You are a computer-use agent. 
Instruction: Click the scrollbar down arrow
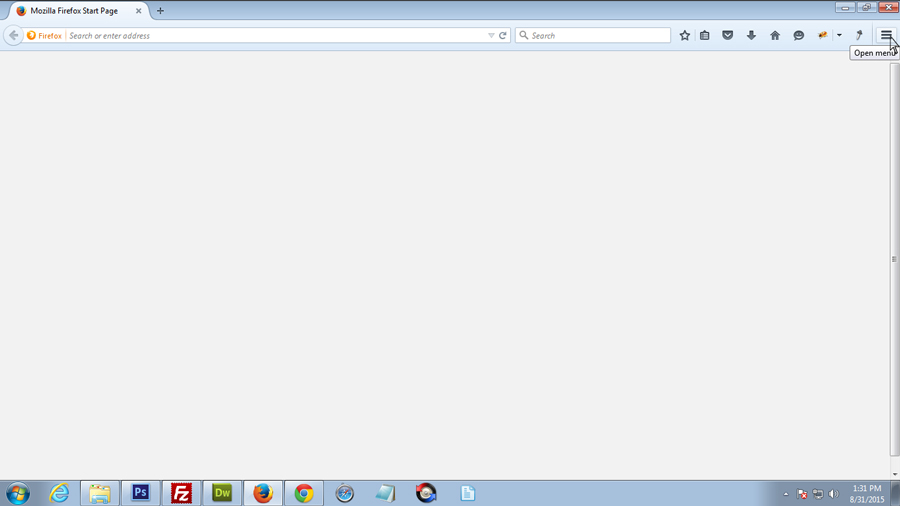(x=895, y=474)
